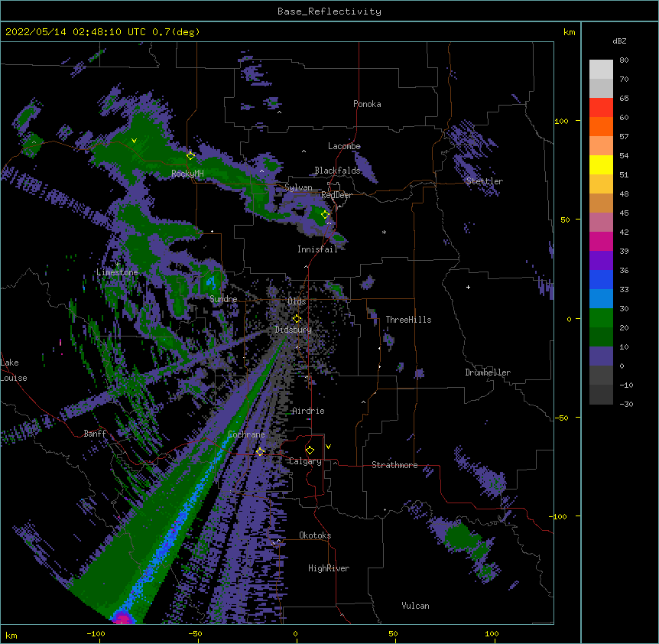Screen dimensions: 659x644
Task: Pick the white 80 dBZ legend swatch
Action: click(x=601, y=70)
